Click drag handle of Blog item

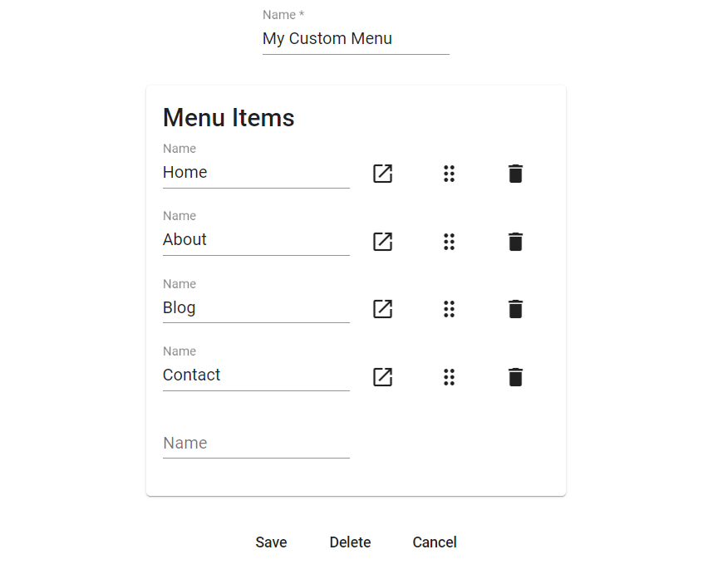point(449,309)
